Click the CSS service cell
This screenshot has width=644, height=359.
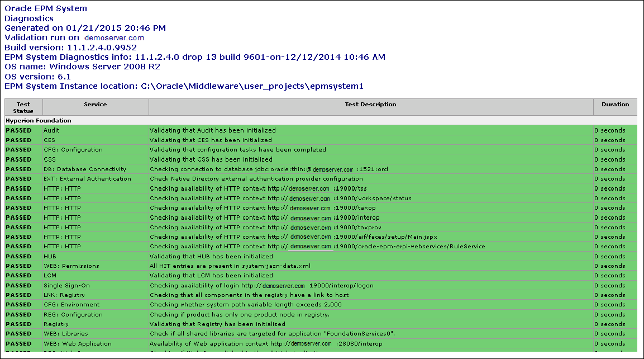pos(96,159)
